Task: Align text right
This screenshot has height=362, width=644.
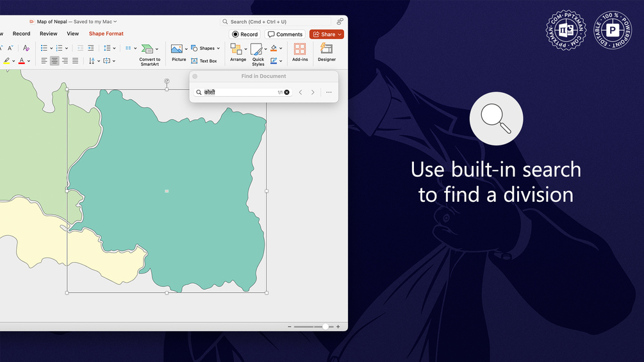Action: 65,61
